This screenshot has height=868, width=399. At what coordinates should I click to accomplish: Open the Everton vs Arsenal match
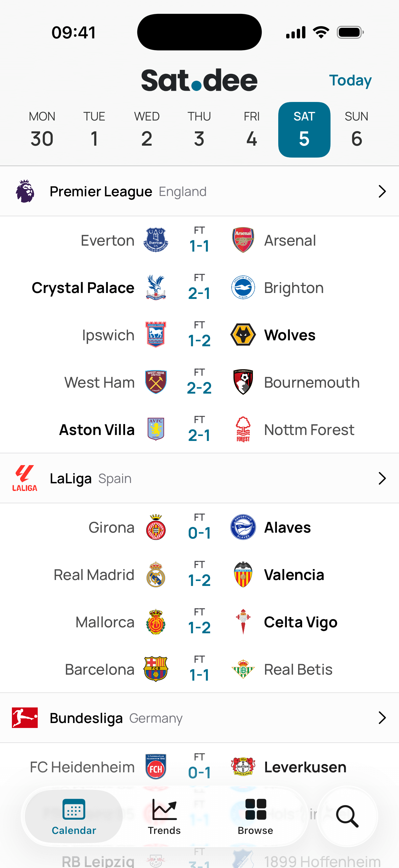[199, 240]
